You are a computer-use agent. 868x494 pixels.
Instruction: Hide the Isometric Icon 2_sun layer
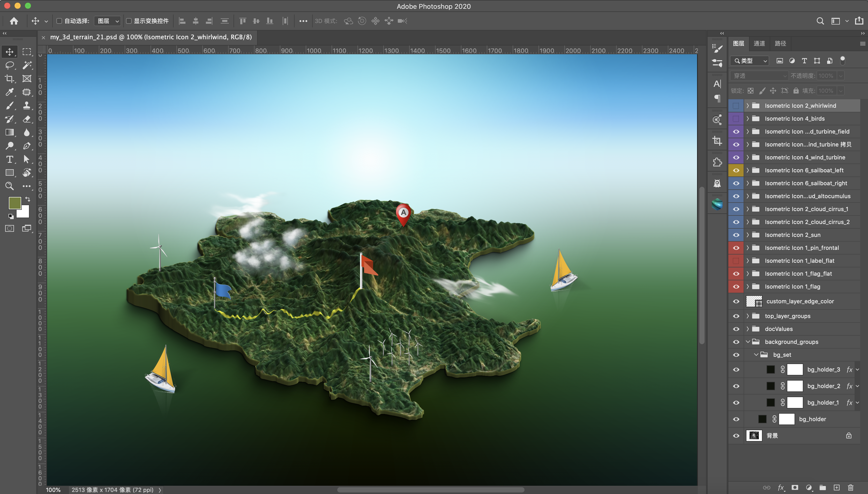736,235
